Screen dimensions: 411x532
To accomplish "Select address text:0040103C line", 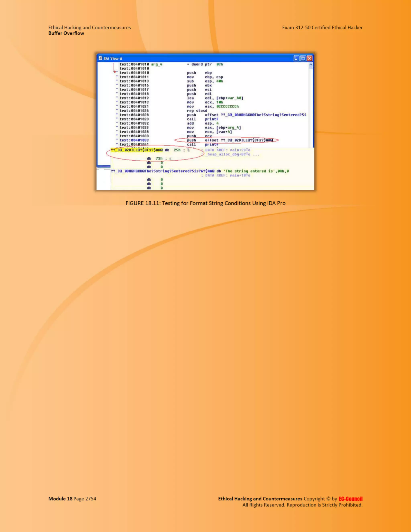I will coord(134,140).
